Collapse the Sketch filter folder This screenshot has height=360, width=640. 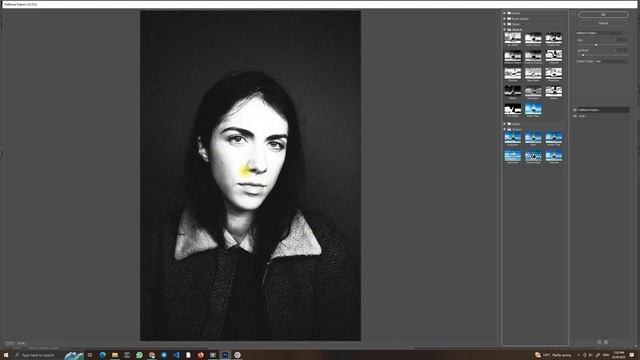point(504,29)
